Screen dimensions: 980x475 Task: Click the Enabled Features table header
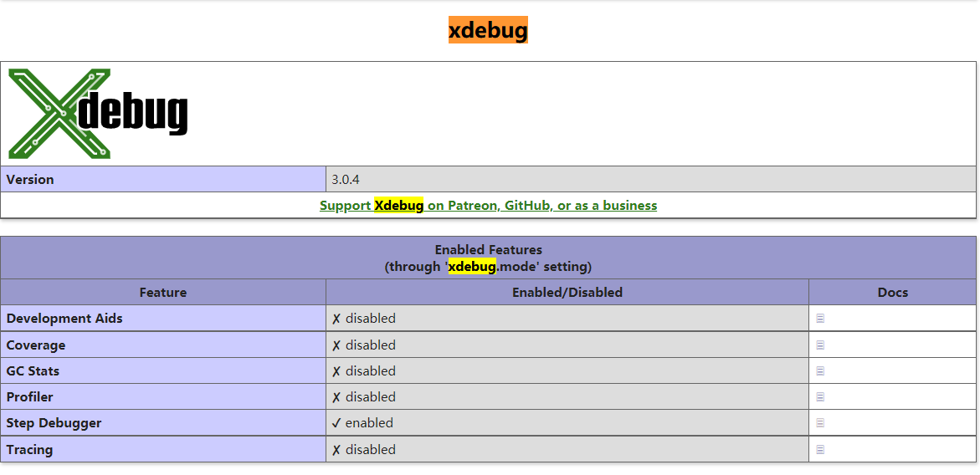click(x=488, y=258)
